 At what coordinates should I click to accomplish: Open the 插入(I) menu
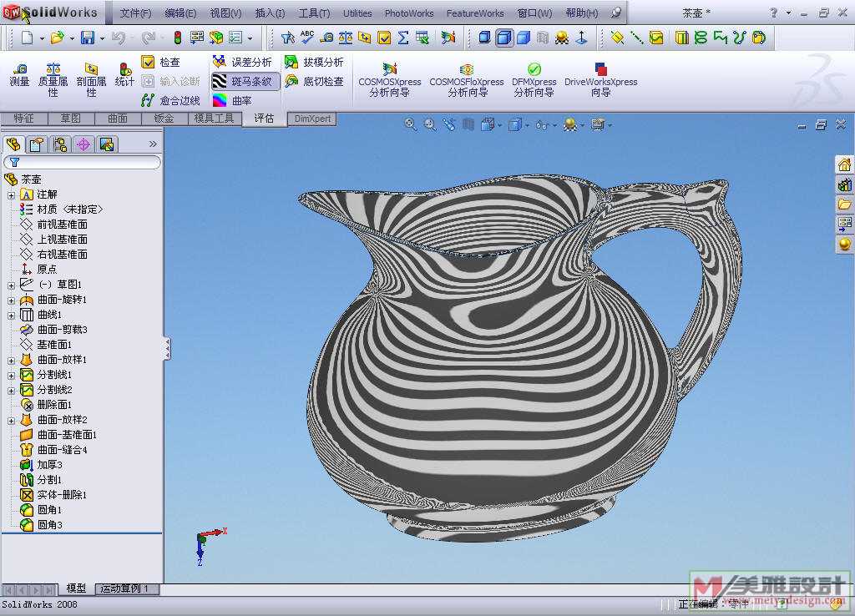point(269,13)
